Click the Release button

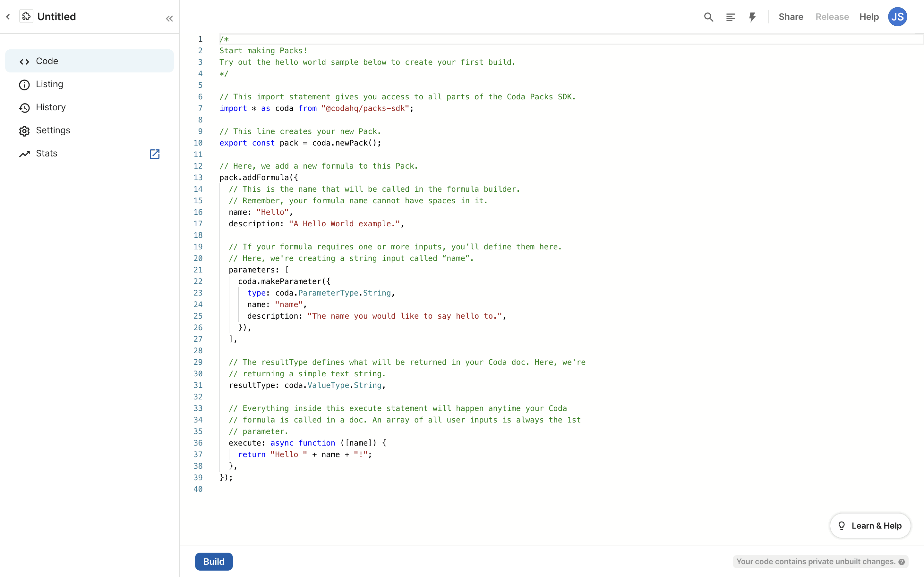[x=832, y=17]
